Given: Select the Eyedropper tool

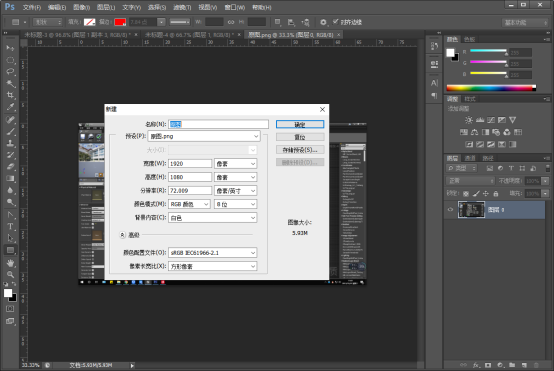Looking at the screenshot, I should [10, 107].
